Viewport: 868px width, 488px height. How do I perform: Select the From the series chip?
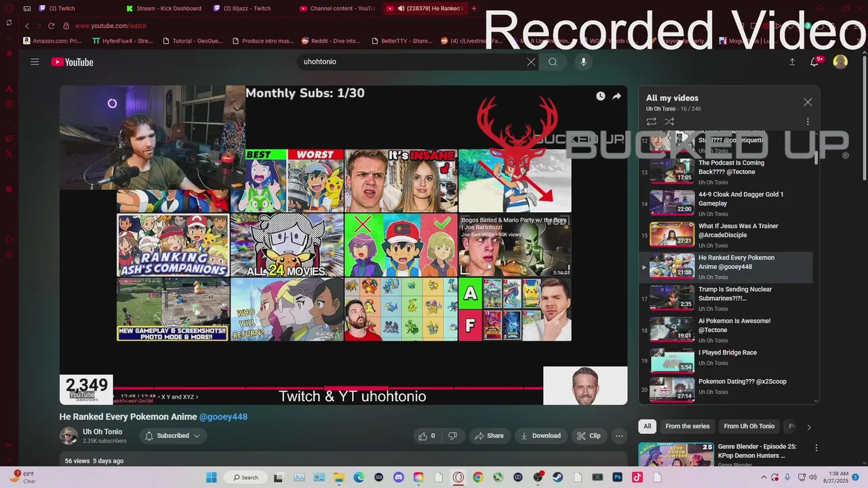[687, 426]
